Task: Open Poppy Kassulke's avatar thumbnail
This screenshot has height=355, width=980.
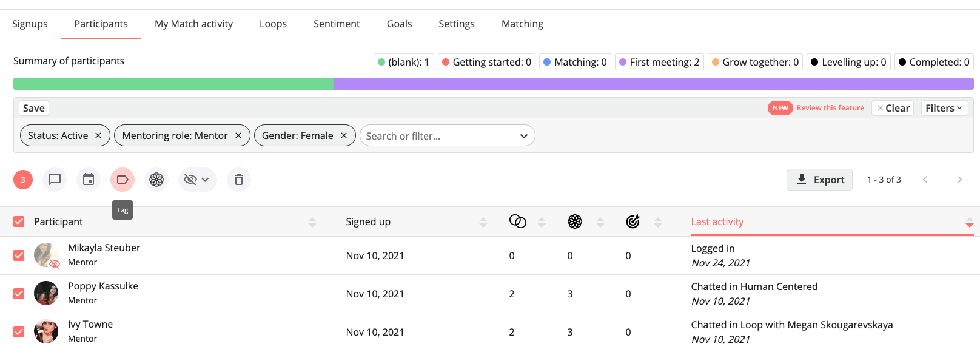Action: click(46, 293)
